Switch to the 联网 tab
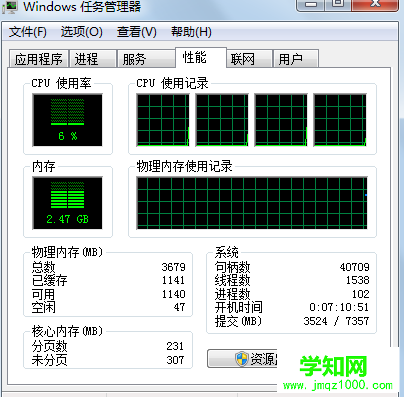 249,59
